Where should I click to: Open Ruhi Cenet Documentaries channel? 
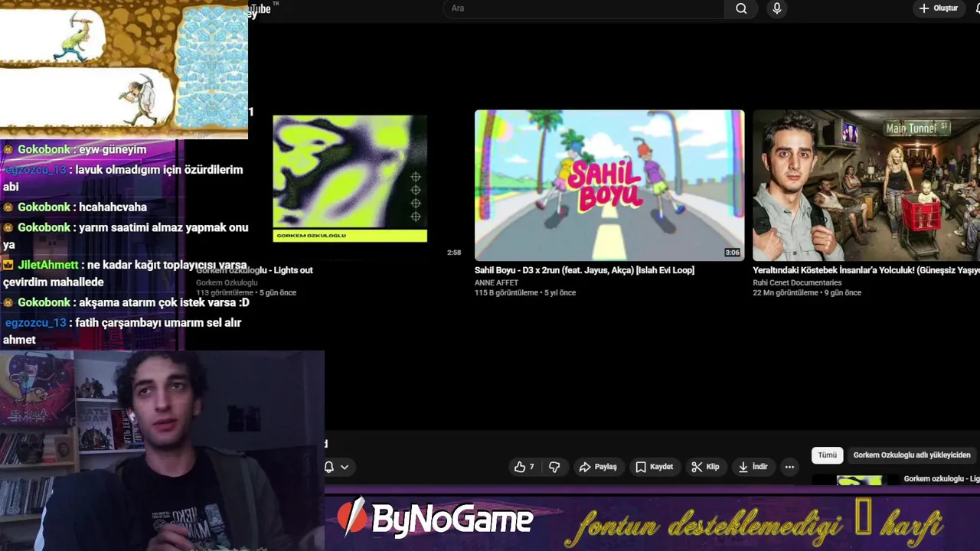[x=797, y=282]
